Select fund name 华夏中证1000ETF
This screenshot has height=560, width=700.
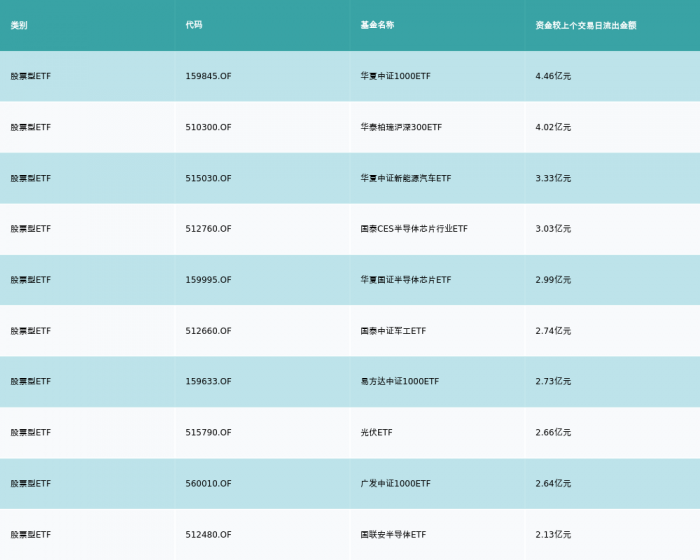point(396,76)
